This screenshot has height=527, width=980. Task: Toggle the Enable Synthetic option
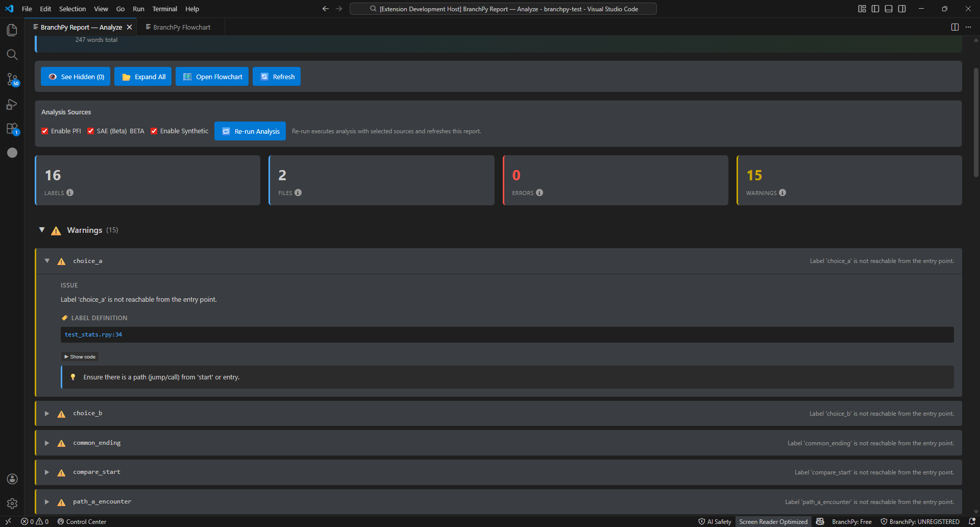click(x=154, y=131)
